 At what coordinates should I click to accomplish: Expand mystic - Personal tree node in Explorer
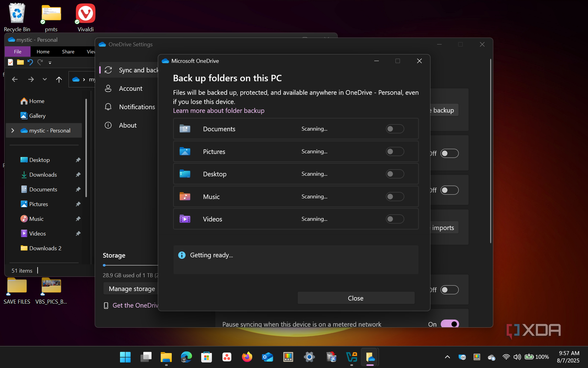[x=13, y=130]
